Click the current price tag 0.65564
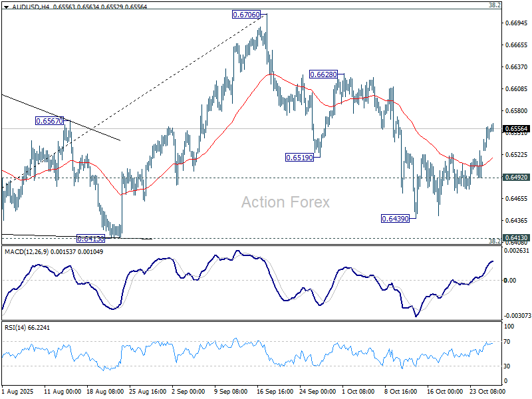The width and height of the screenshot is (532, 399). (x=516, y=129)
